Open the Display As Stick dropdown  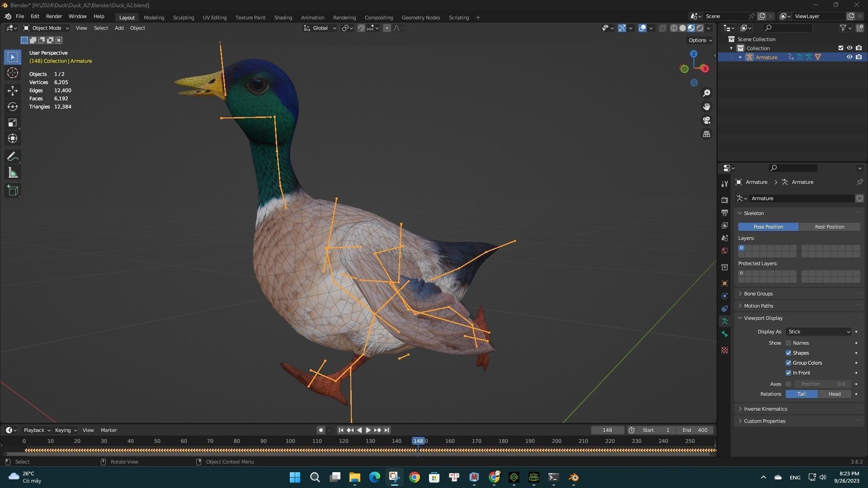818,332
